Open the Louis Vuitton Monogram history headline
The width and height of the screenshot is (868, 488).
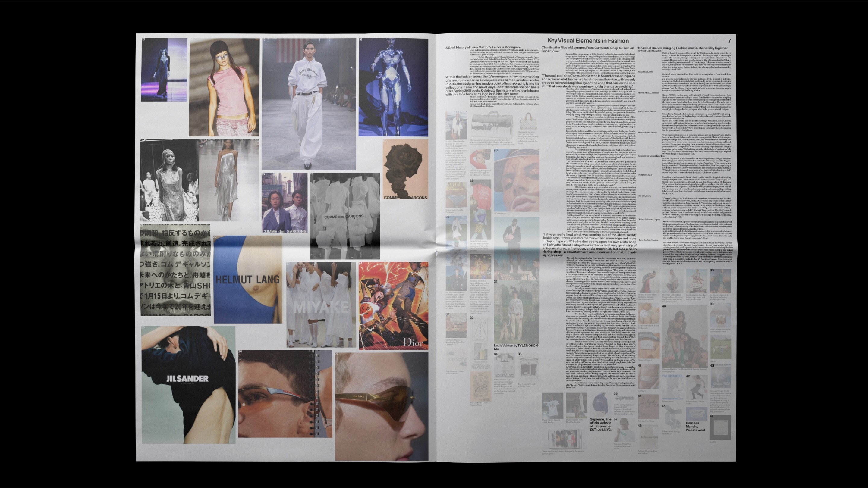[483, 48]
